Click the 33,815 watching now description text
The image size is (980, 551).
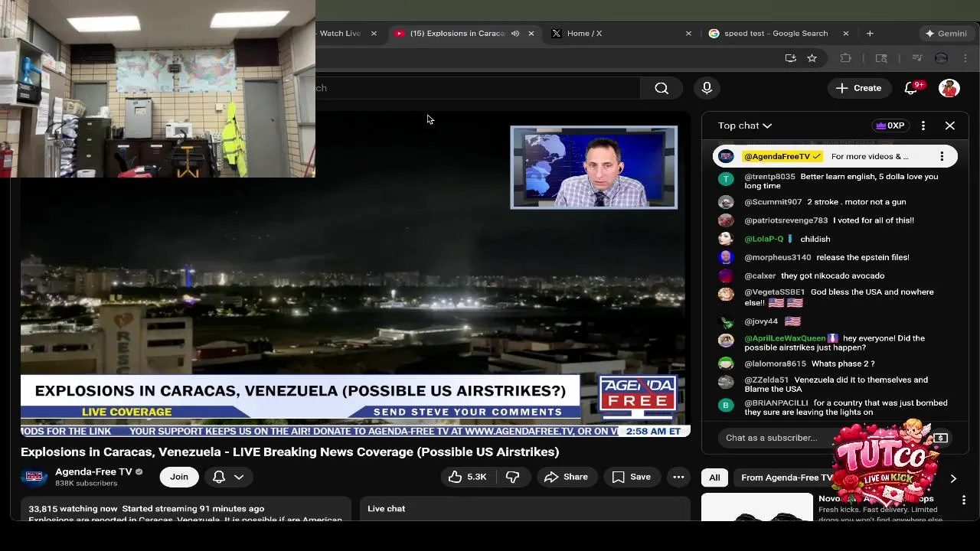[73, 509]
